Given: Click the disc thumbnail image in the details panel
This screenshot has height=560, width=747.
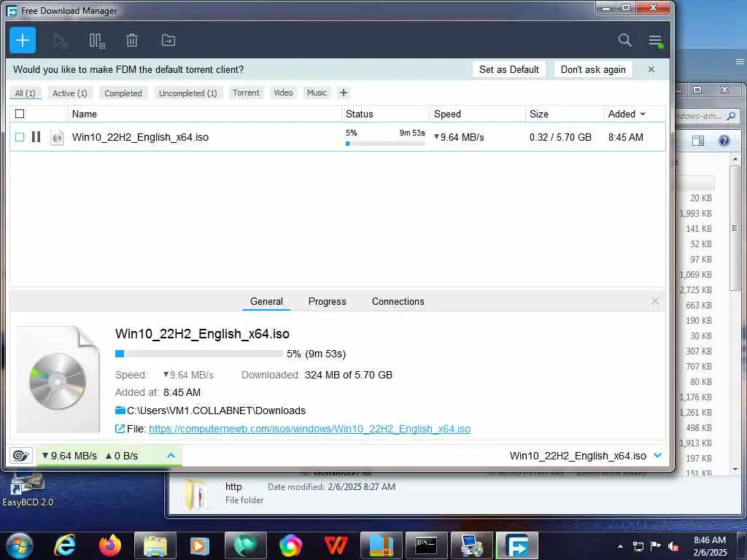Looking at the screenshot, I should coord(58,379).
